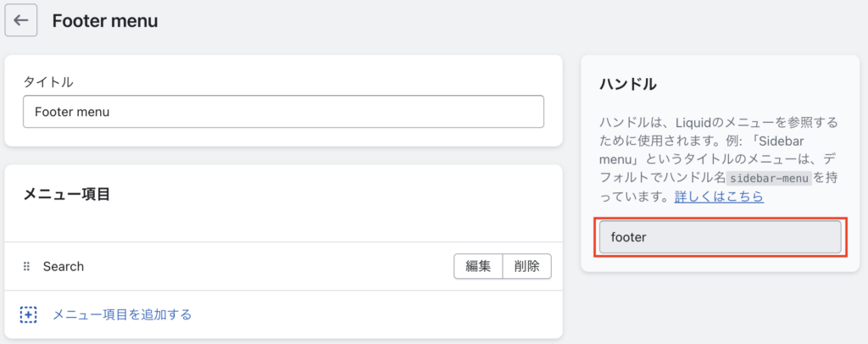Click the ハンドル section heading
This screenshot has width=868, height=344.
pyautogui.click(x=628, y=85)
